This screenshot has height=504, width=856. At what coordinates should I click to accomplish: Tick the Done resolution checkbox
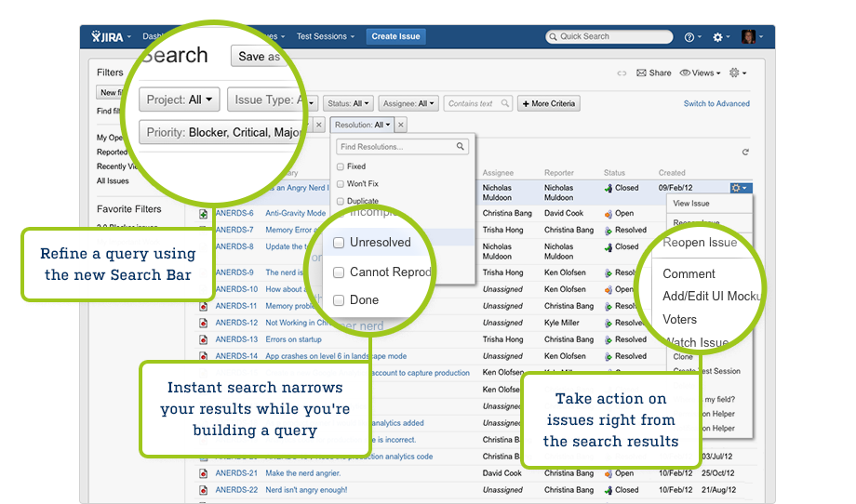point(340,299)
